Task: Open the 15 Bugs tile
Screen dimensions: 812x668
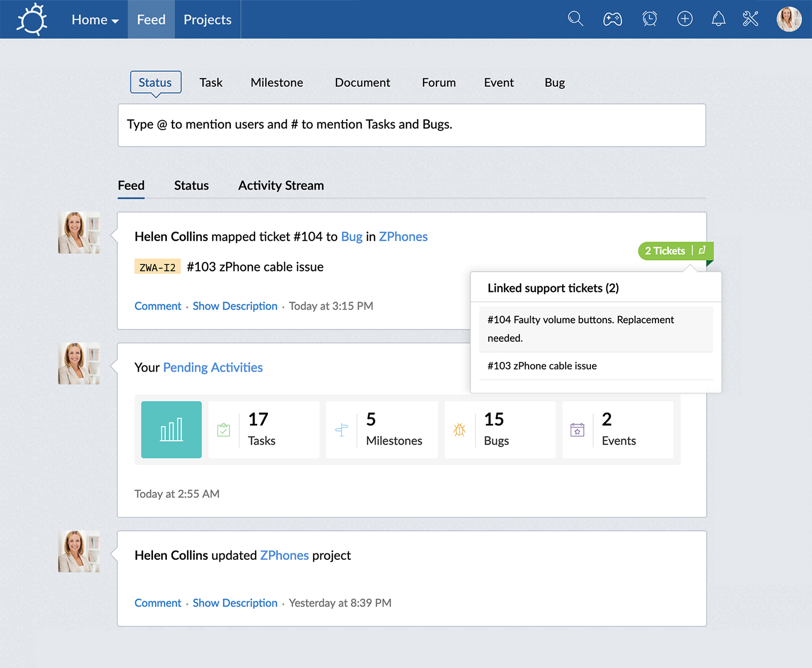Action: pos(500,429)
